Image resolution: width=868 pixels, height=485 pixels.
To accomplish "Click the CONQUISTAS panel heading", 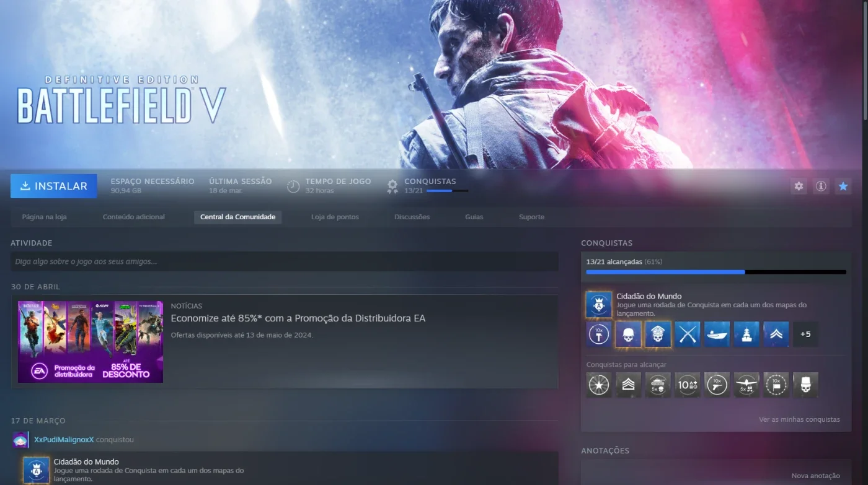I will (x=607, y=243).
